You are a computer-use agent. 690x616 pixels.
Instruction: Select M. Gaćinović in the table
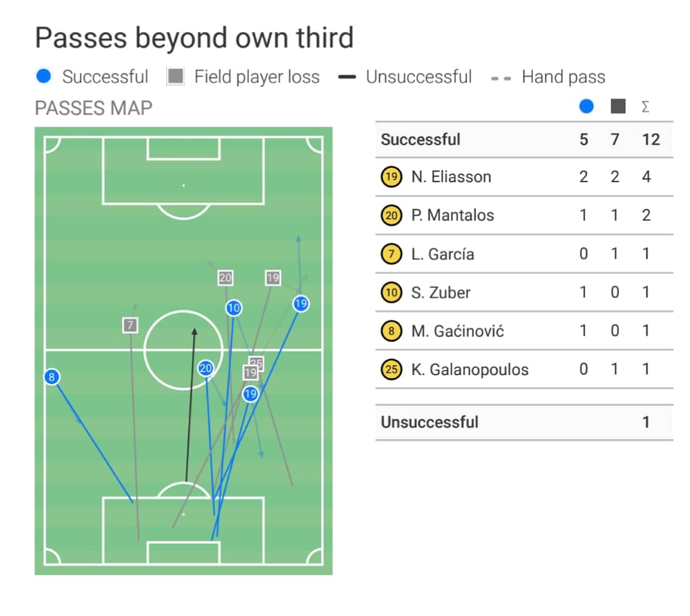457,331
